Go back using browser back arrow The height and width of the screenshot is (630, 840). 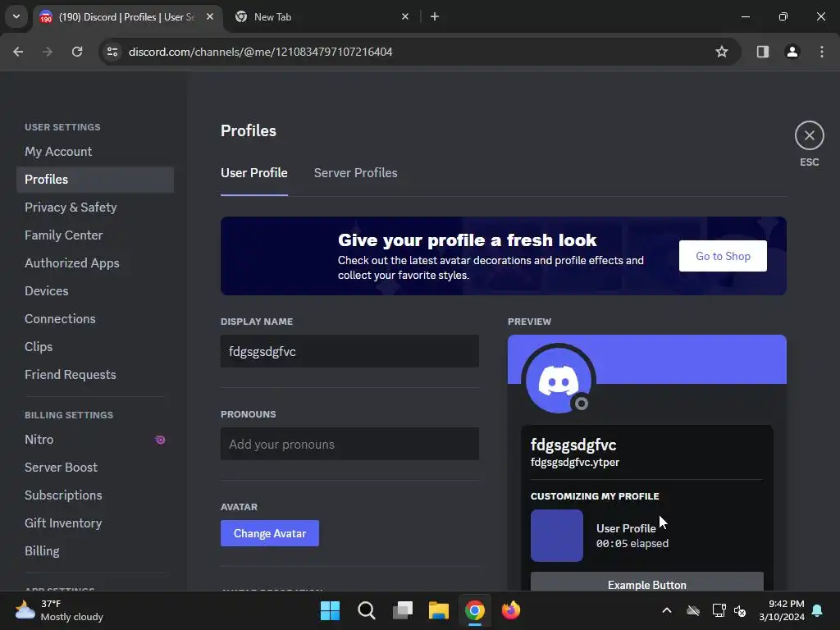18,52
